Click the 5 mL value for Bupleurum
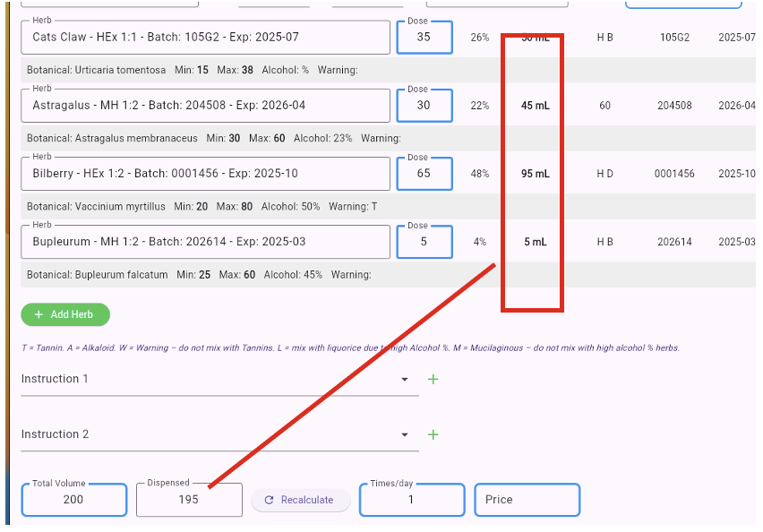 (536, 242)
